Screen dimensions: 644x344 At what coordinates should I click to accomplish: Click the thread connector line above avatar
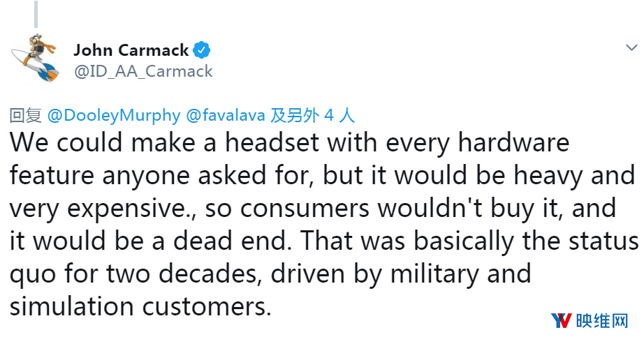pyautogui.click(x=36, y=15)
